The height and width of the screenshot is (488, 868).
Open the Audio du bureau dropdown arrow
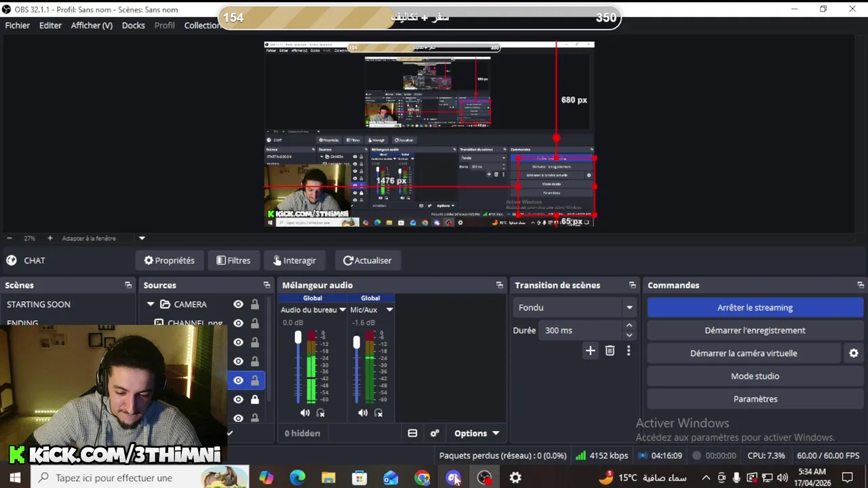(x=342, y=310)
